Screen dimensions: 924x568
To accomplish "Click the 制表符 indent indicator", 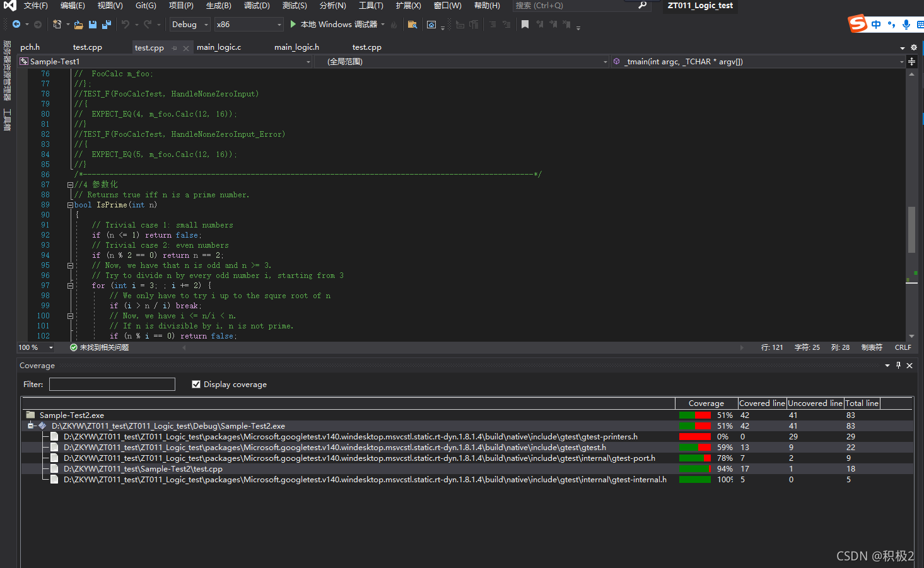I will coord(872,347).
